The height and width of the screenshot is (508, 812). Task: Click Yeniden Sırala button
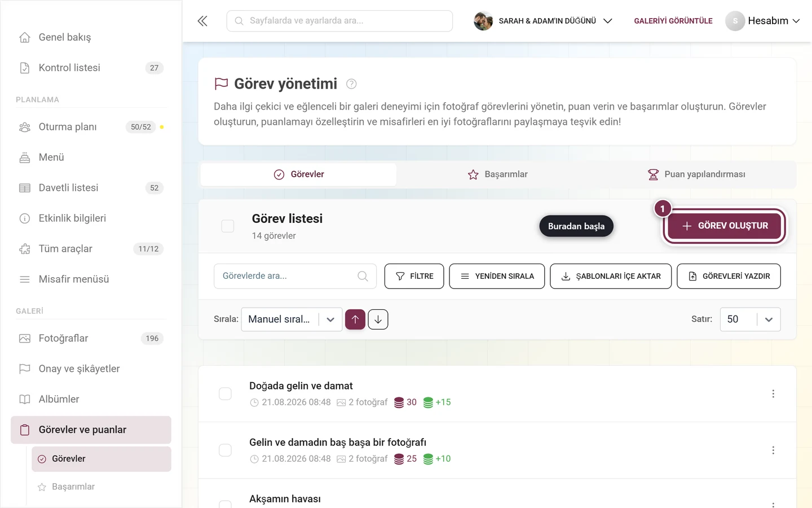[497, 276]
